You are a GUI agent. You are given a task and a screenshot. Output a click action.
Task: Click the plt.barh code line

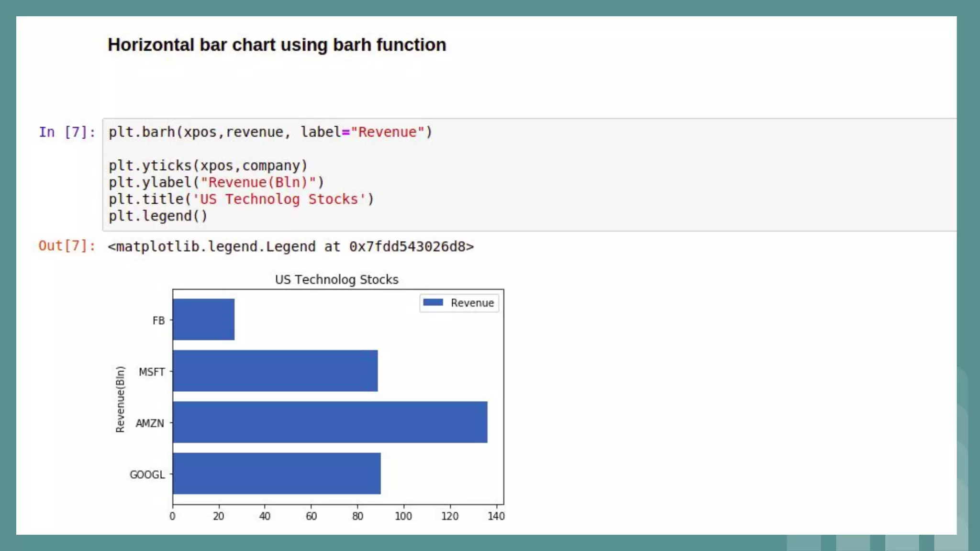(270, 132)
